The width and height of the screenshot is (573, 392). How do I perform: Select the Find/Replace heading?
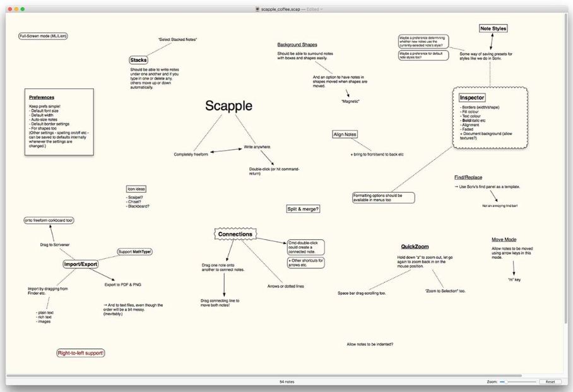(468, 177)
